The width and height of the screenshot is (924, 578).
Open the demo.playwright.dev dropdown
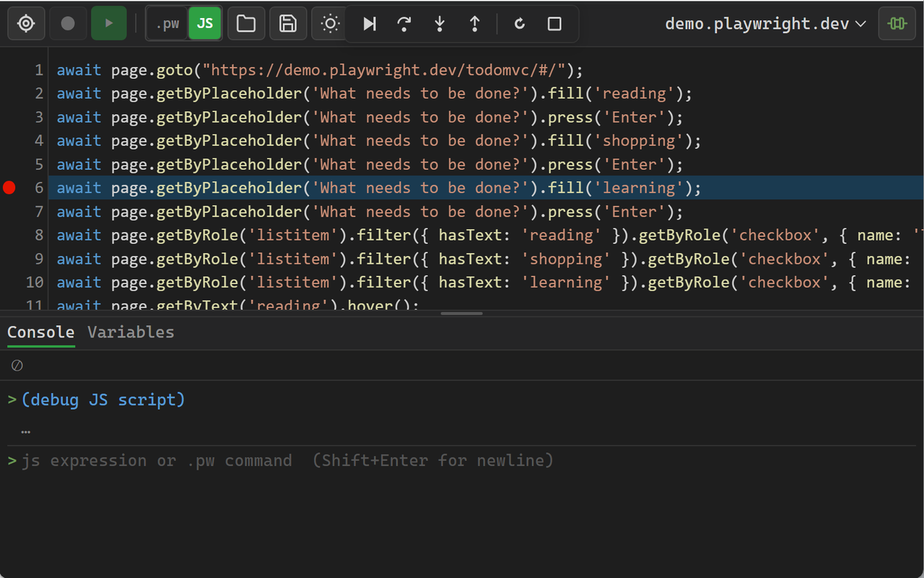(x=765, y=24)
